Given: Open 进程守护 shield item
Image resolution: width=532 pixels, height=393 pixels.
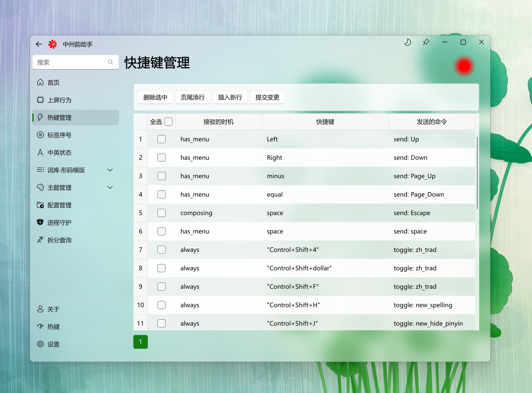Looking at the screenshot, I should [59, 223].
